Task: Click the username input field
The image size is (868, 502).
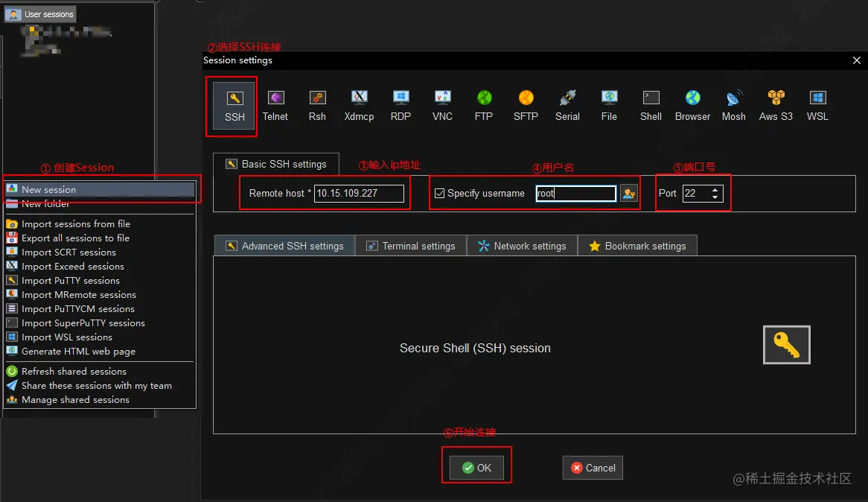Action: 575,194
